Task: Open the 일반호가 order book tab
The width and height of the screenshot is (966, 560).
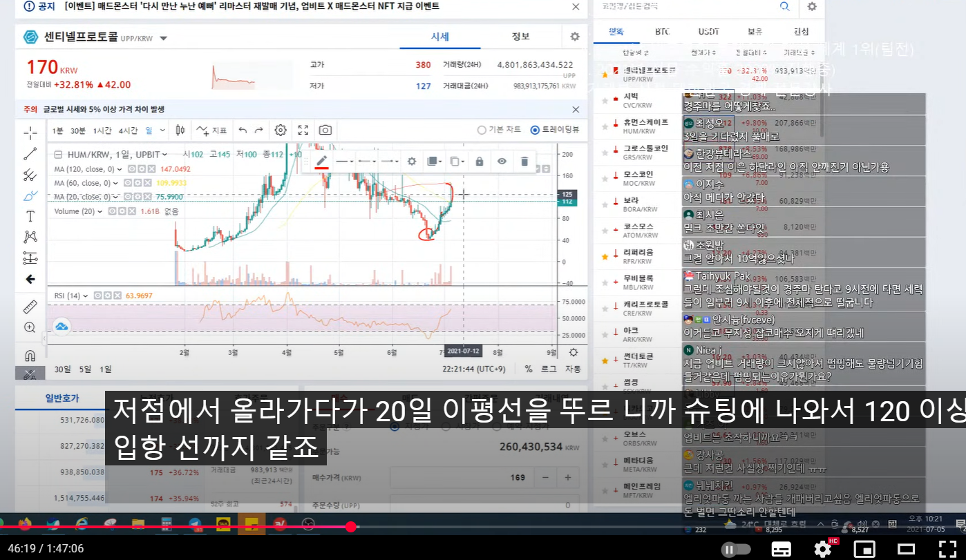Action: (62, 398)
